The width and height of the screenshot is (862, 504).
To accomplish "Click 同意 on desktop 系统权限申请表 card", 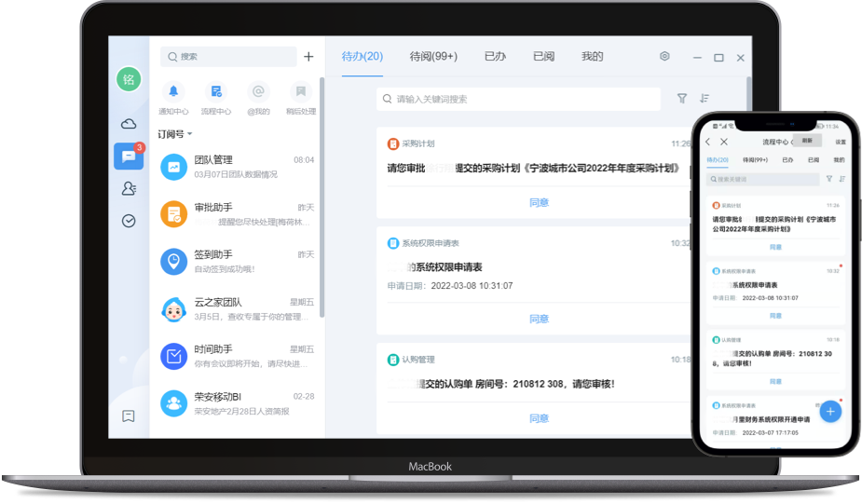I will tap(539, 320).
